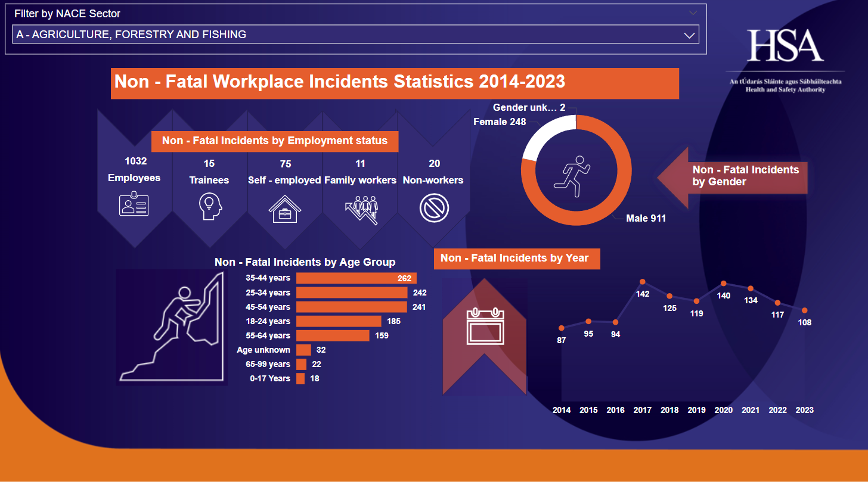868x482 pixels.
Task: Select the 35-44 years bar
Action: point(356,278)
